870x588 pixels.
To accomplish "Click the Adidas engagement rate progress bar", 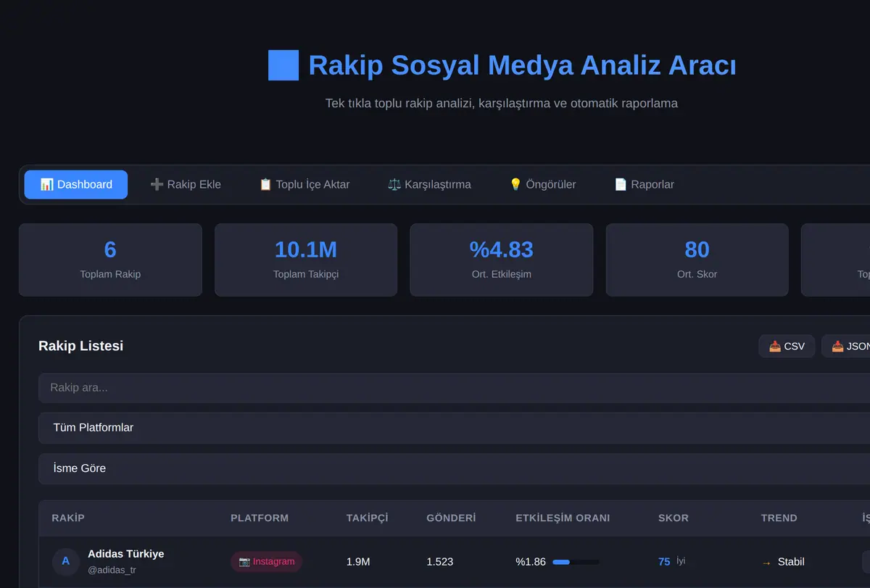I will (576, 562).
